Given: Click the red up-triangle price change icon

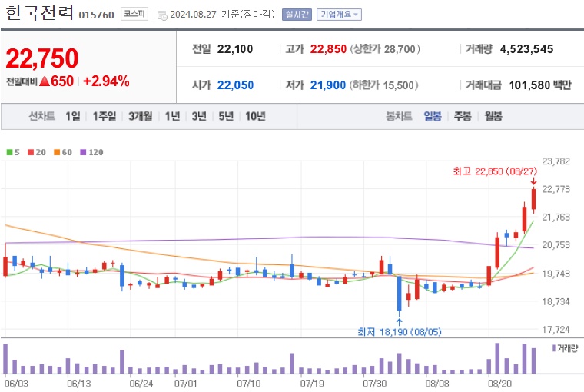Looking at the screenshot, I should (x=45, y=81).
